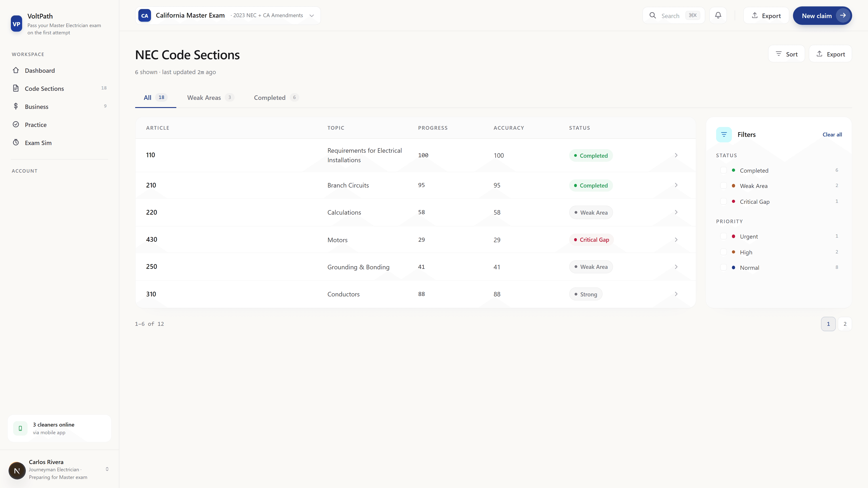The height and width of the screenshot is (488, 868).
Task: Click the Completed status badge for article 110
Action: (x=591, y=155)
